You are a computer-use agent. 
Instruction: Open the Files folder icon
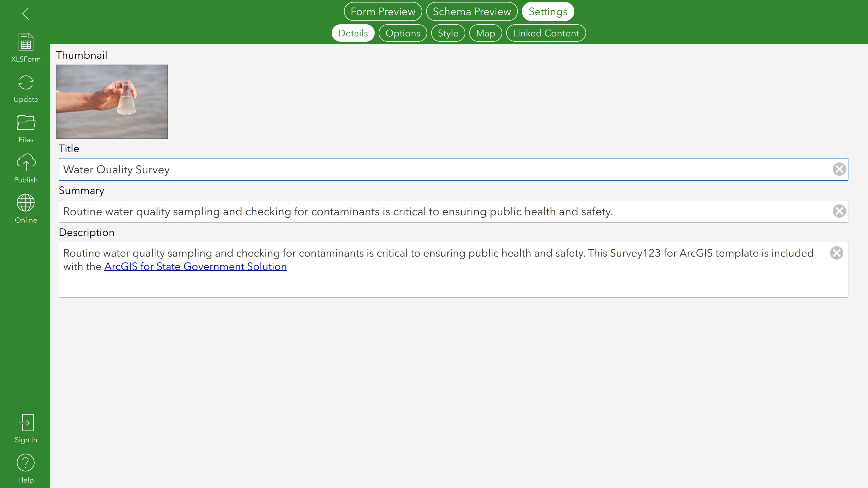[x=26, y=123]
